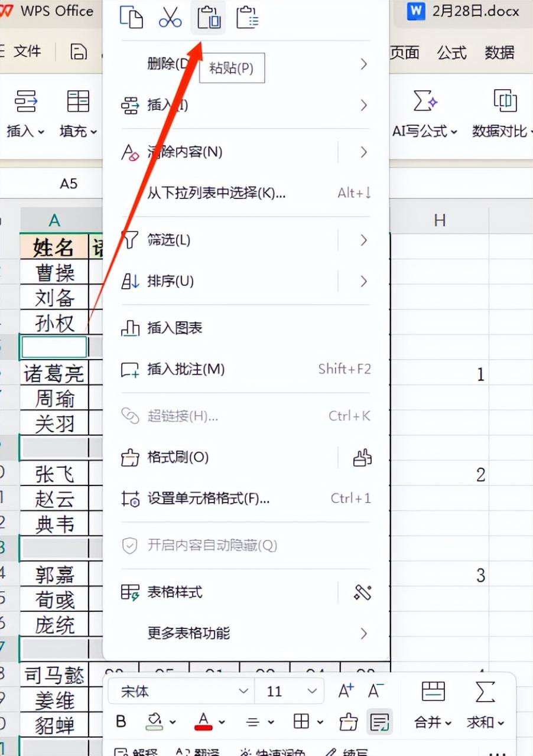Select Filter (筛选) menu entry
The width and height of the screenshot is (533, 756).
[169, 240]
